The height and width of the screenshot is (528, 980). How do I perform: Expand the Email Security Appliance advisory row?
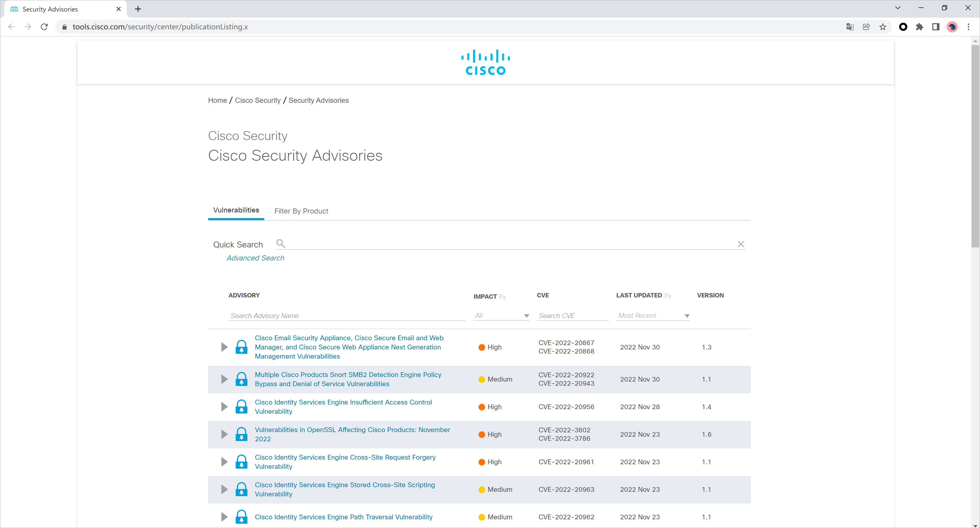pos(224,347)
